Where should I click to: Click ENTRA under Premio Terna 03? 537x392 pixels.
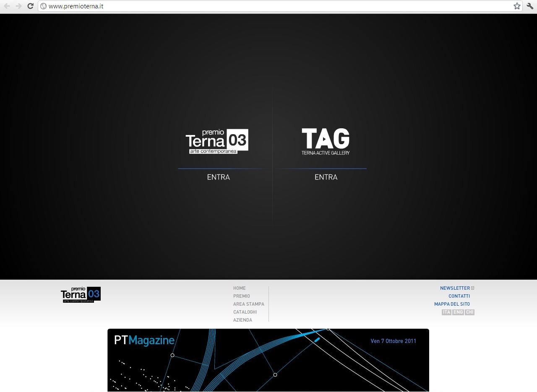coord(219,177)
